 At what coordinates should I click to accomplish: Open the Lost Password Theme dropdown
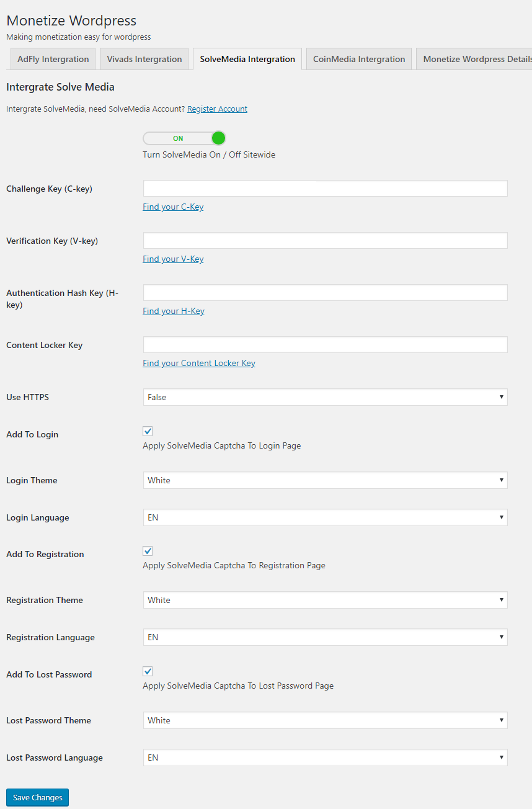click(x=325, y=720)
